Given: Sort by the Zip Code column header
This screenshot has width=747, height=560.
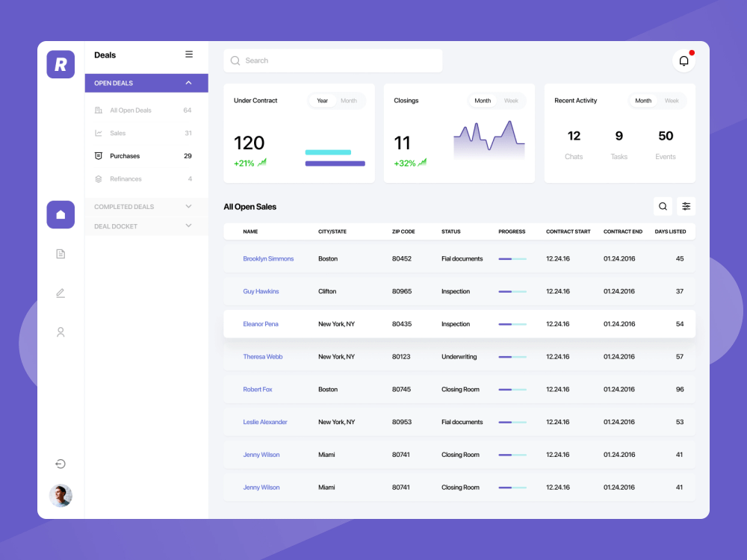Looking at the screenshot, I should (403, 231).
